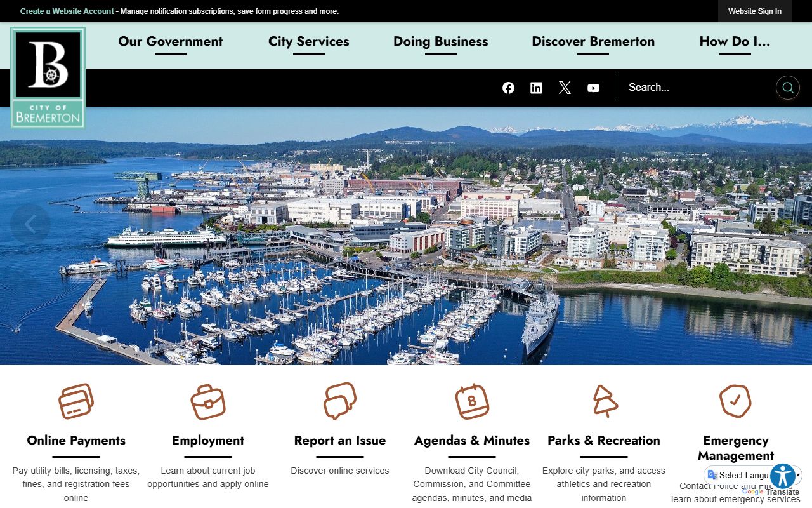The height and width of the screenshot is (508, 812).
Task: Open the Parks & Recreation heading link
Action: (x=604, y=440)
